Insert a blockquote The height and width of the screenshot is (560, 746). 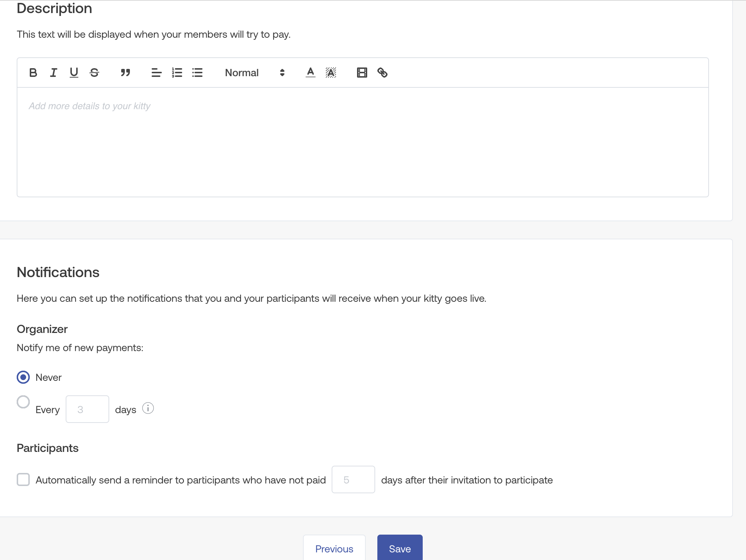click(x=126, y=73)
